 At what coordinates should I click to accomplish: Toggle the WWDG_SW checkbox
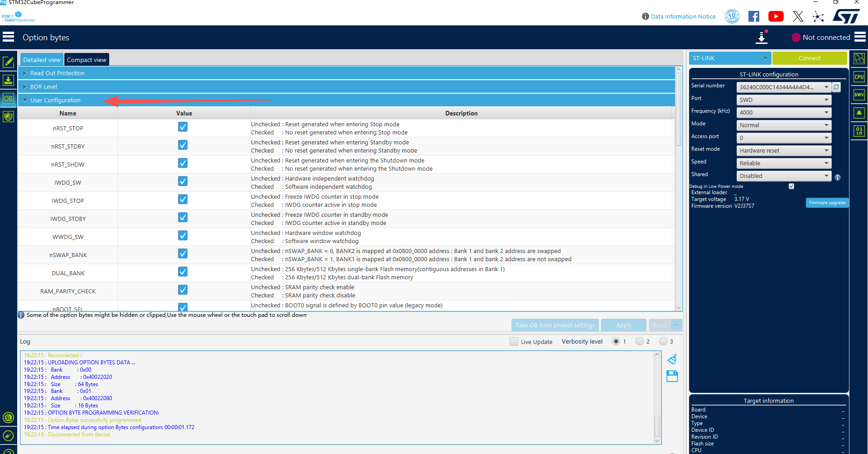183,235
